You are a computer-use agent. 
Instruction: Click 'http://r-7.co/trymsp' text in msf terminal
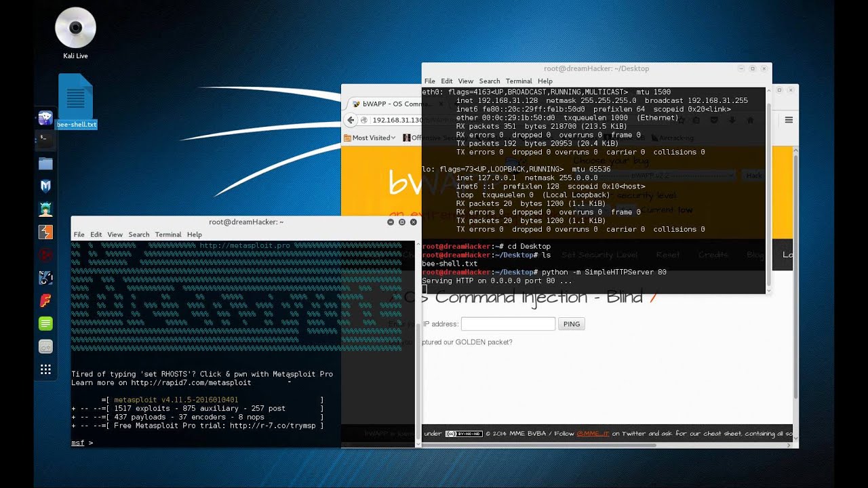pos(273,426)
